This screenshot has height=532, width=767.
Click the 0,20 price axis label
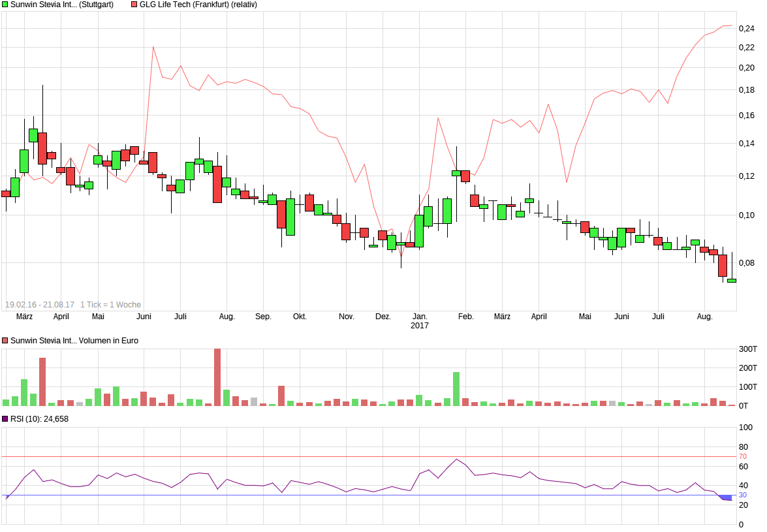[747, 68]
